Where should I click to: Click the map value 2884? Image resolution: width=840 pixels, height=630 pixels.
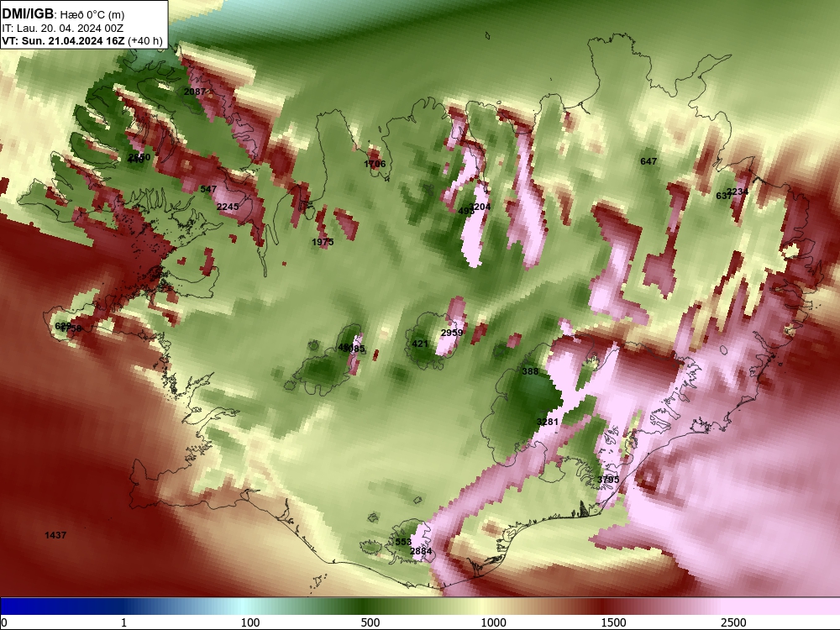pos(421,551)
